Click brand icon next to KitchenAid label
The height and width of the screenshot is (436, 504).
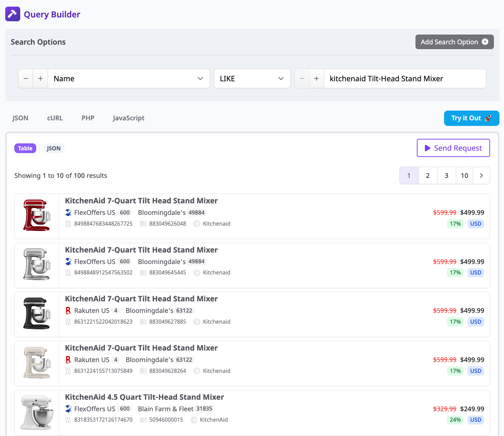tap(194, 420)
